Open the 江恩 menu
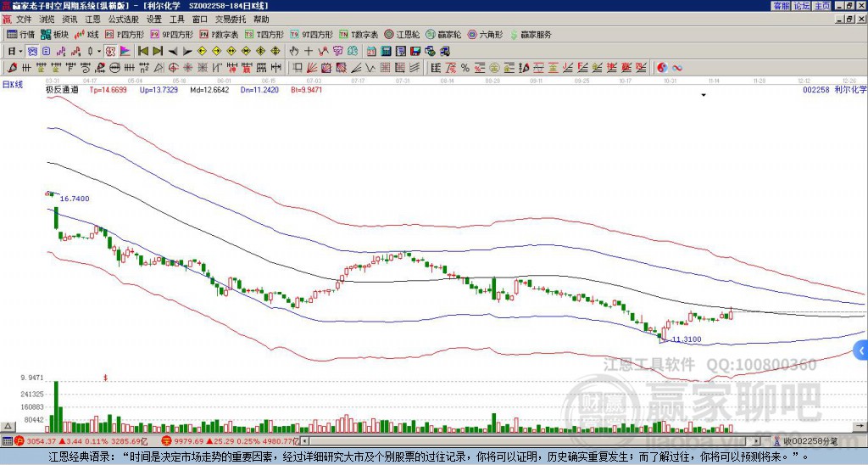 (93, 20)
